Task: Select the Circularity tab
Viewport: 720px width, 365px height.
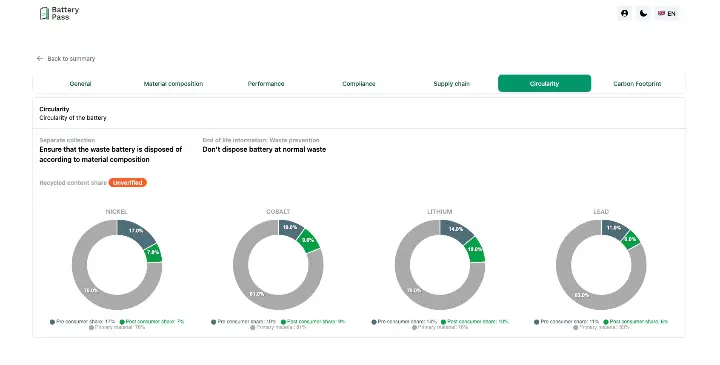Action: [545, 84]
